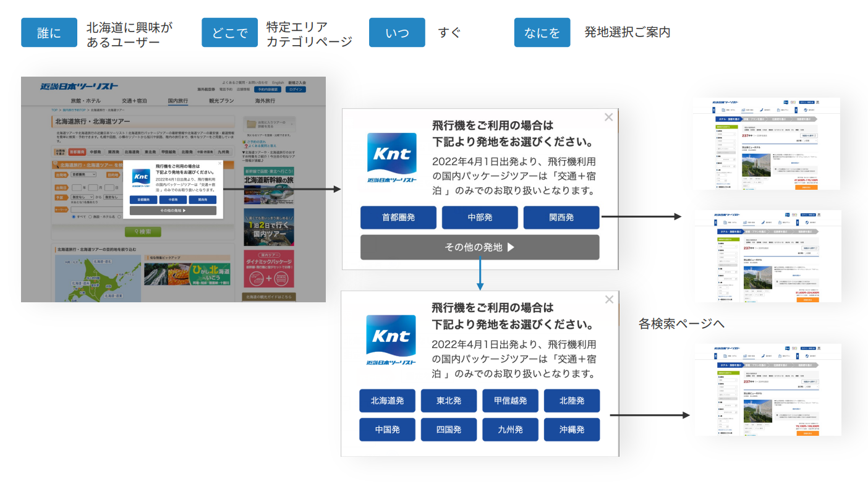Open the first 予算 指定なし dropdown

(x=81, y=197)
